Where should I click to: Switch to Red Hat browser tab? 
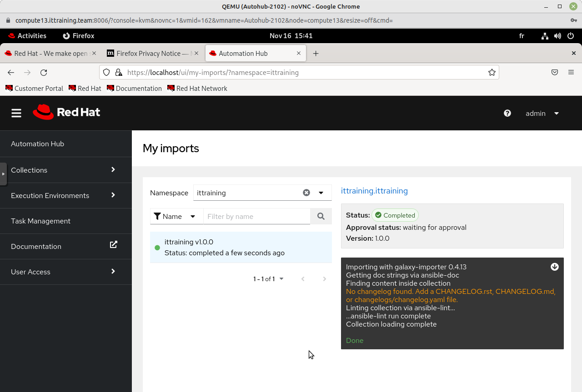(50, 53)
